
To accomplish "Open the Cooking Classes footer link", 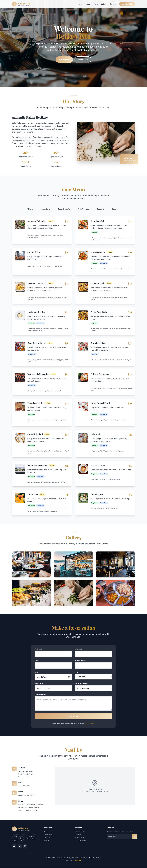I will tap(81, 840).
